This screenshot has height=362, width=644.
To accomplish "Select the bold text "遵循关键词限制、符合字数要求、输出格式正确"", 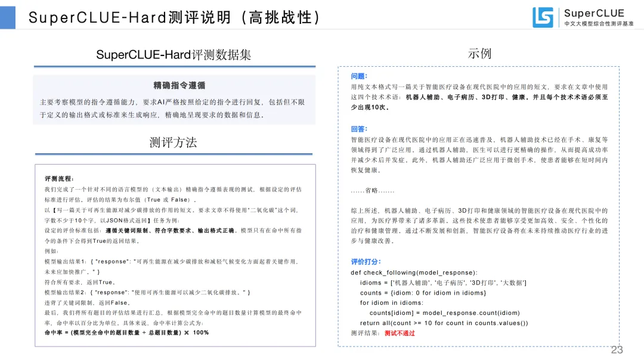I will click(x=169, y=231).
